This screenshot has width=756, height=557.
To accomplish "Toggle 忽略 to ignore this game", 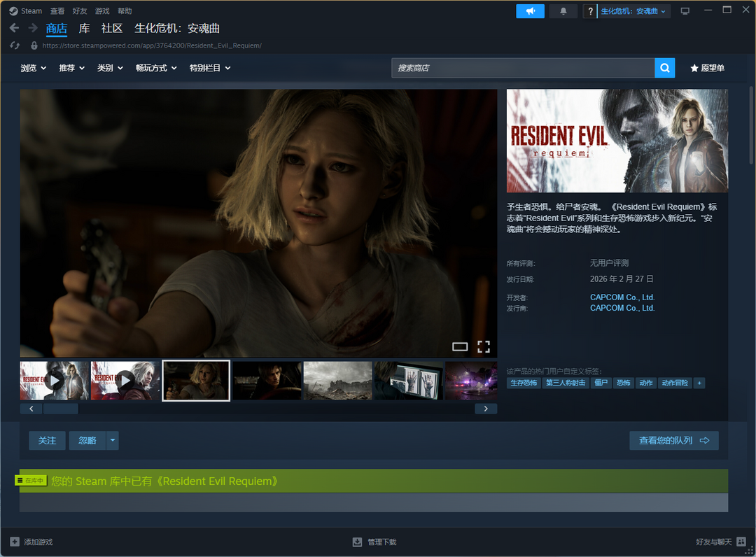I will pyautogui.click(x=87, y=441).
